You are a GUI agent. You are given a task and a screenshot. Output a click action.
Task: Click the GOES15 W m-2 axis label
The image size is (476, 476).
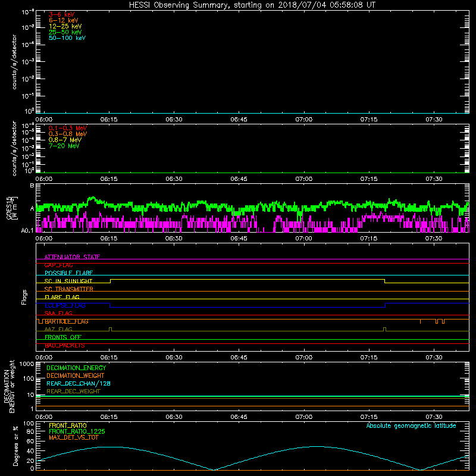[12, 208]
